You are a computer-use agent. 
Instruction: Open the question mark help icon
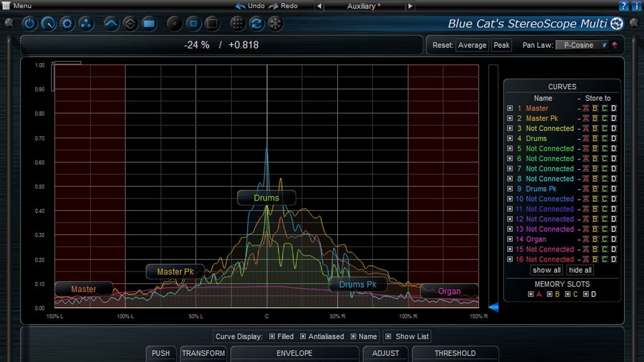pyautogui.click(x=624, y=6)
